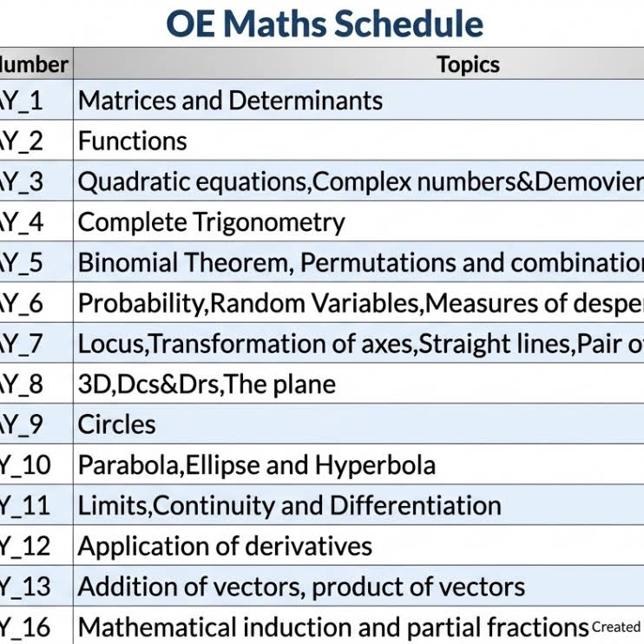Select the 3D, Dcs&Drs, The plane cell
Viewport: 644px width, 644px height.
(x=207, y=384)
